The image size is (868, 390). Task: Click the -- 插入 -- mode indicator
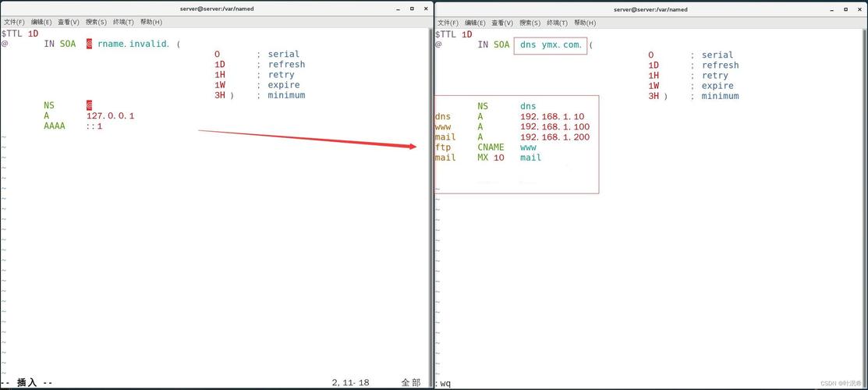27,382
